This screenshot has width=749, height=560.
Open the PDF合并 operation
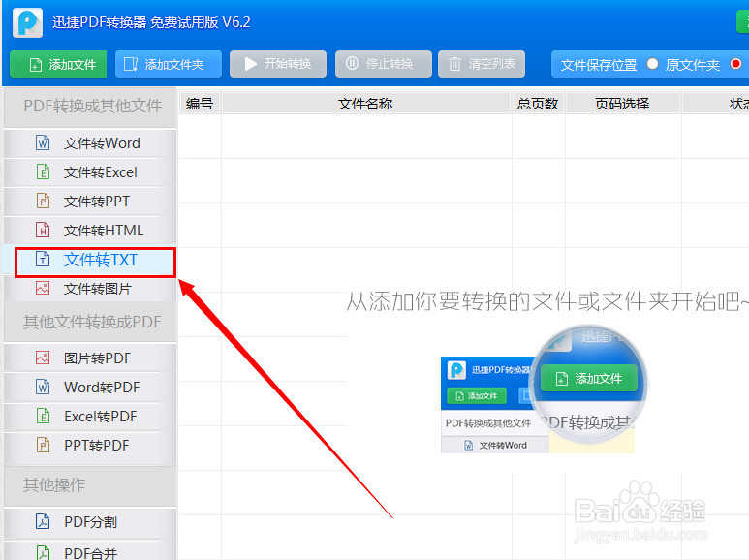click(x=90, y=551)
